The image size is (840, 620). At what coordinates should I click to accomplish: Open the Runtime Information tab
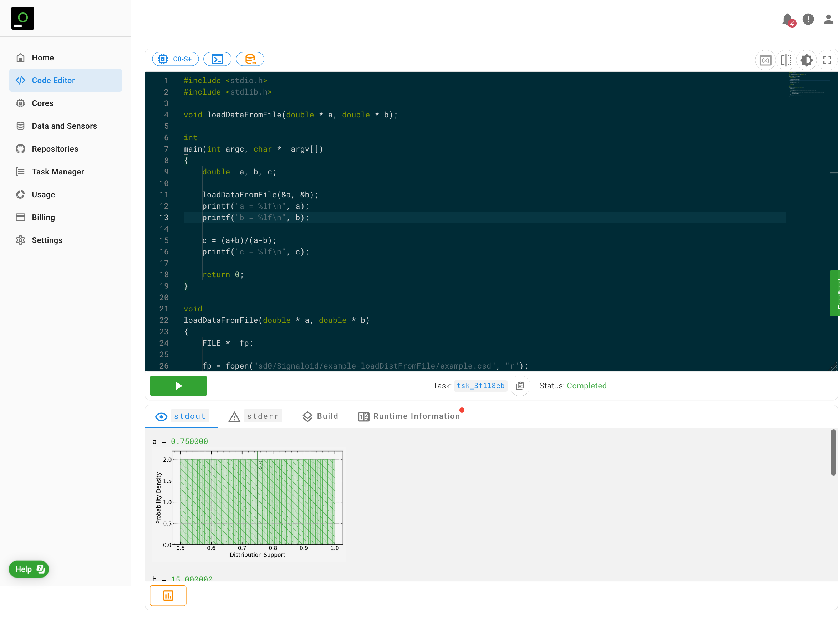409,416
